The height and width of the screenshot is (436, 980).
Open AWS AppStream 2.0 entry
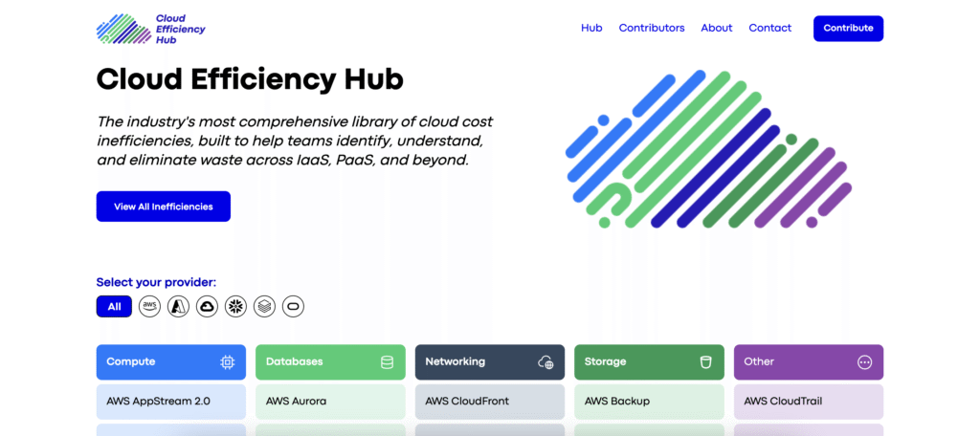(x=171, y=401)
